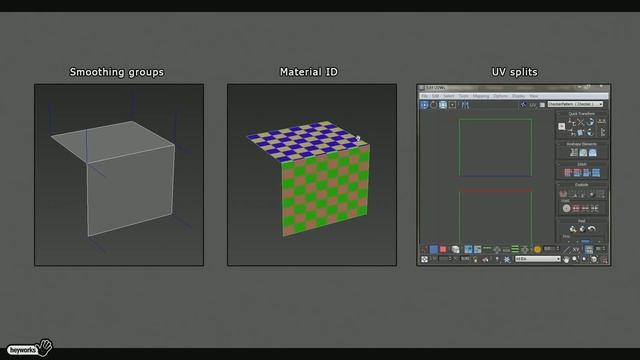
Task: Select the Move tool in Edit UVWs toolbar
Action: click(x=424, y=105)
